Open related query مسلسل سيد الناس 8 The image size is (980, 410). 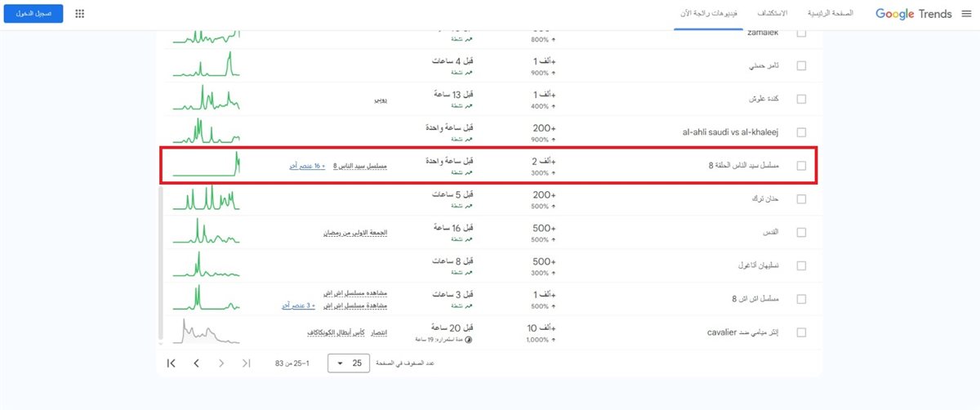[x=360, y=166]
